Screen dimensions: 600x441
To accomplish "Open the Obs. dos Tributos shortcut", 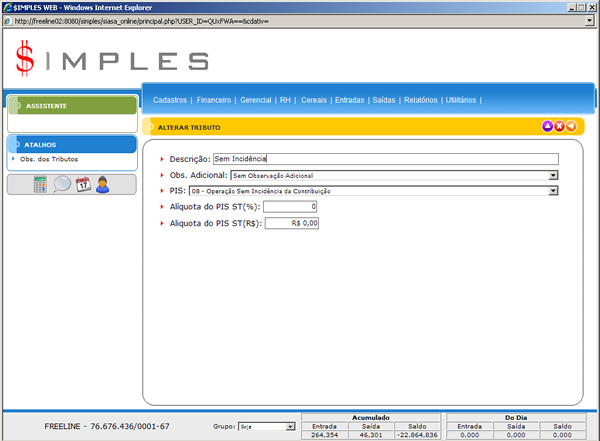I will [48, 159].
